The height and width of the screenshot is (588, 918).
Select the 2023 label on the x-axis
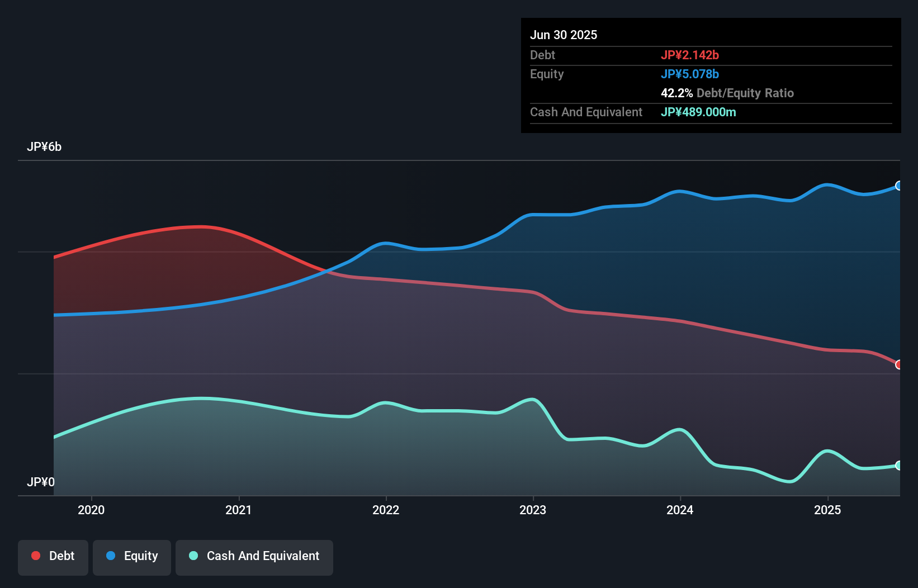(533, 510)
